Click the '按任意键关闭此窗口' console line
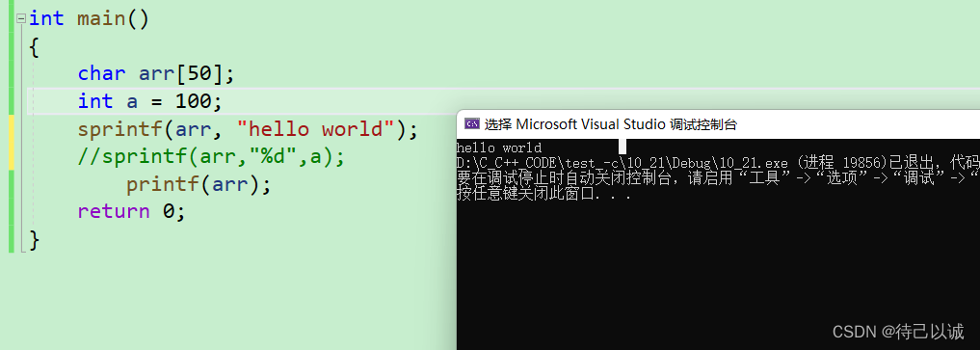The image size is (980, 350). pos(544,194)
